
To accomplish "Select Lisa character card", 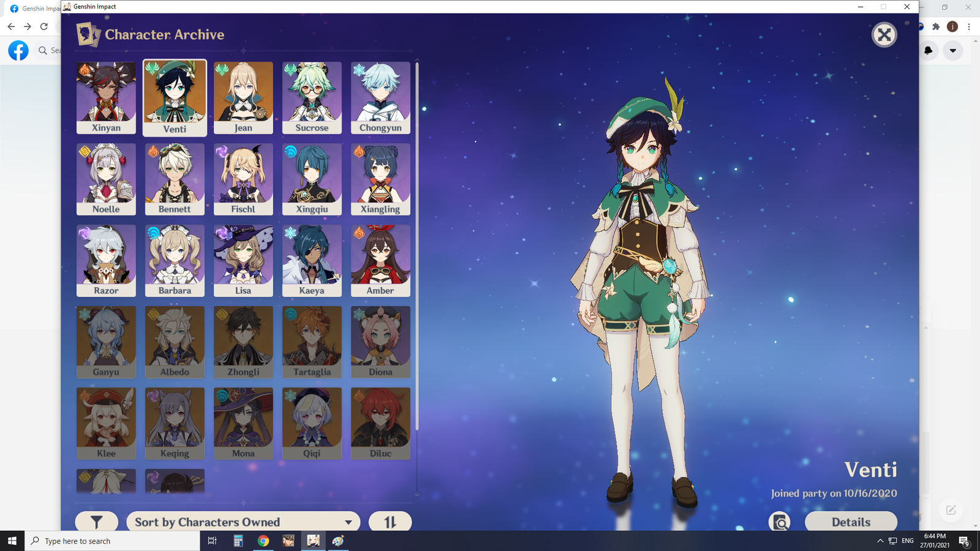I will [243, 261].
